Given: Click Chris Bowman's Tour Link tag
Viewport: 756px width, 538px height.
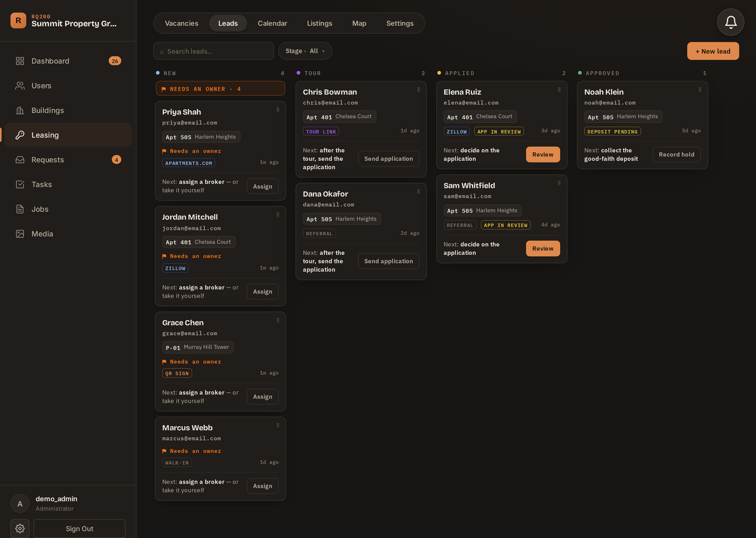Looking at the screenshot, I should click(x=321, y=131).
